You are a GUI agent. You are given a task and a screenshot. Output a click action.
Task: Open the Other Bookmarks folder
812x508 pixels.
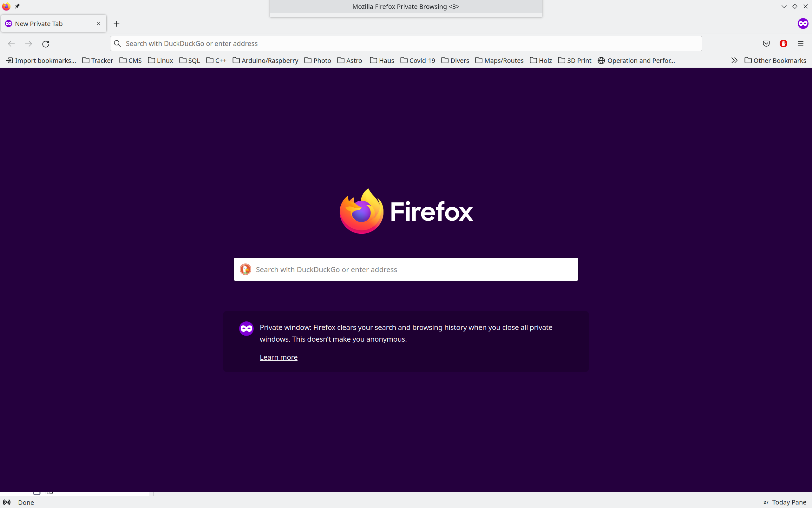click(x=775, y=60)
